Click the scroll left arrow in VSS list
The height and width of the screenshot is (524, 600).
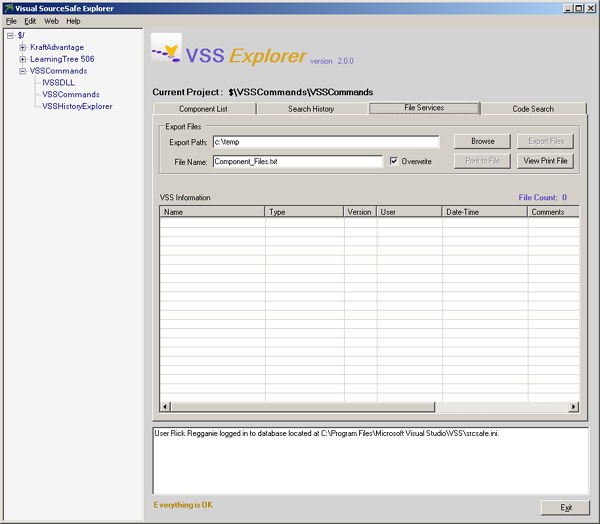click(x=165, y=407)
